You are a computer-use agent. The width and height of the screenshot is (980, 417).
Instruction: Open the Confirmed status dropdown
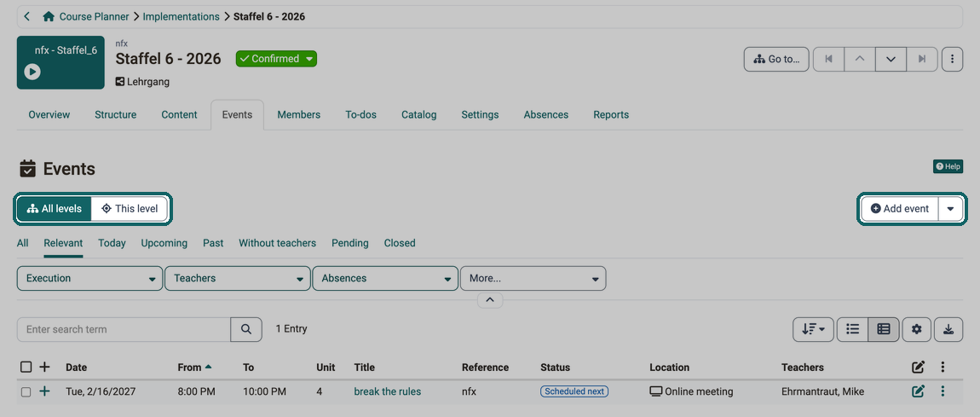pos(276,59)
